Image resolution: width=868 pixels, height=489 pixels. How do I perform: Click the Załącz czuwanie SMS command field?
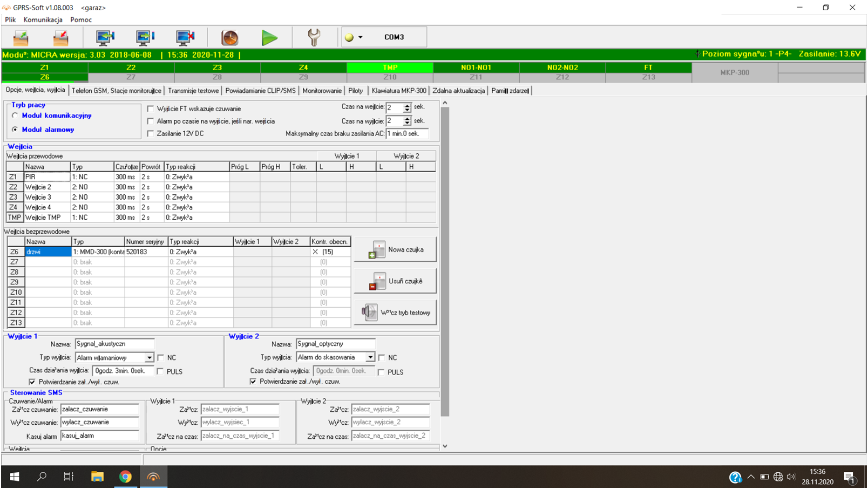[100, 409]
